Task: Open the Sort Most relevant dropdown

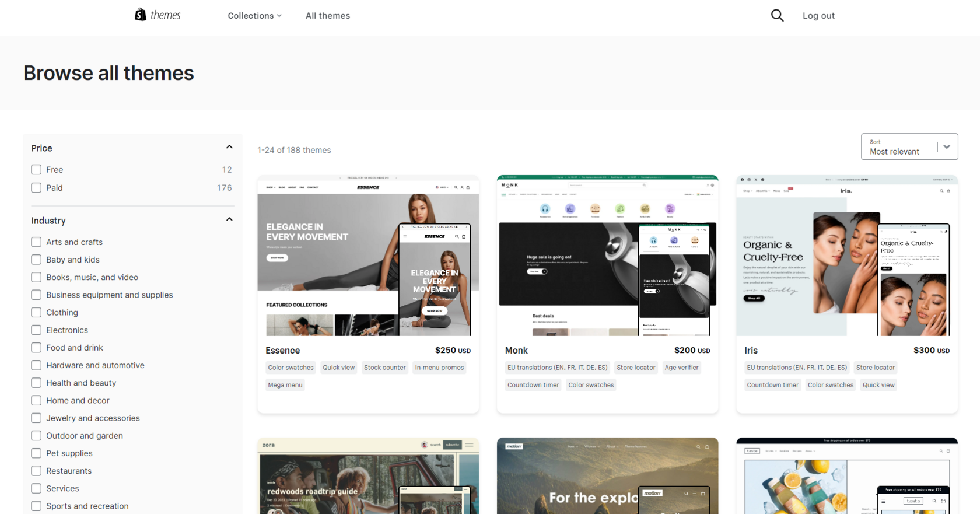Action: pos(909,146)
